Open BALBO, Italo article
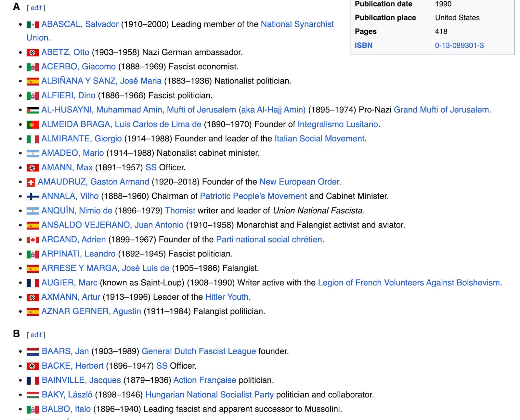 (66, 409)
